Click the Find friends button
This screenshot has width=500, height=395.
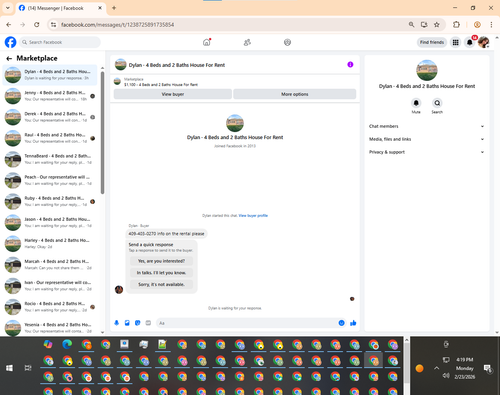[432, 42]
